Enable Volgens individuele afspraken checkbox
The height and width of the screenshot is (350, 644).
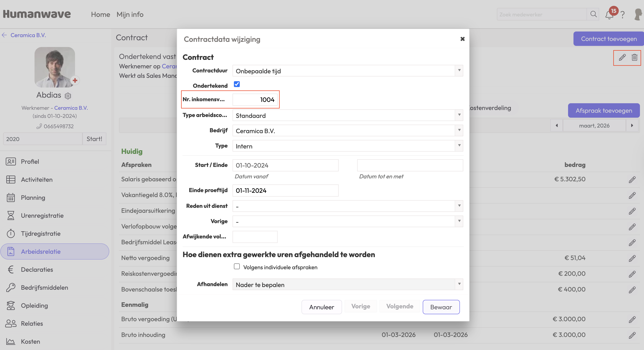237,267
